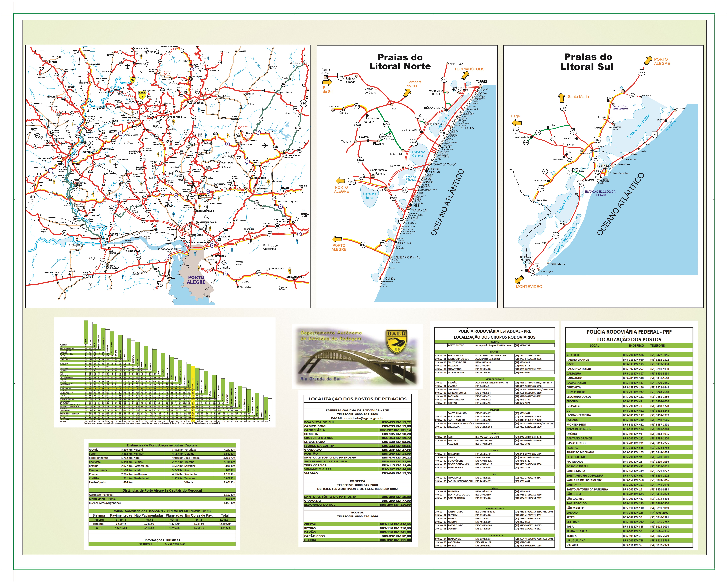Click the 040 route circle on Litoral Norte map

[x=363, y=245]
